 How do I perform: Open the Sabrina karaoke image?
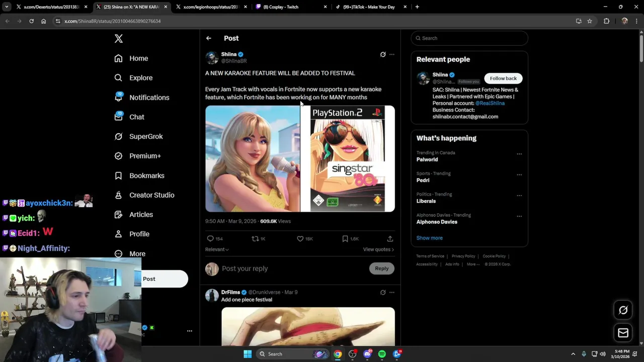(253, 158)
